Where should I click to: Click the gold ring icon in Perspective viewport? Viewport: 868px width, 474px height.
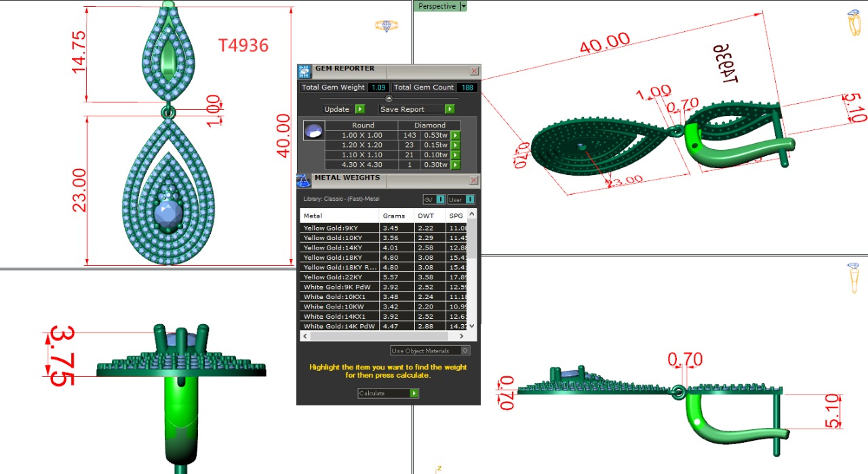(x=853, y=22)
